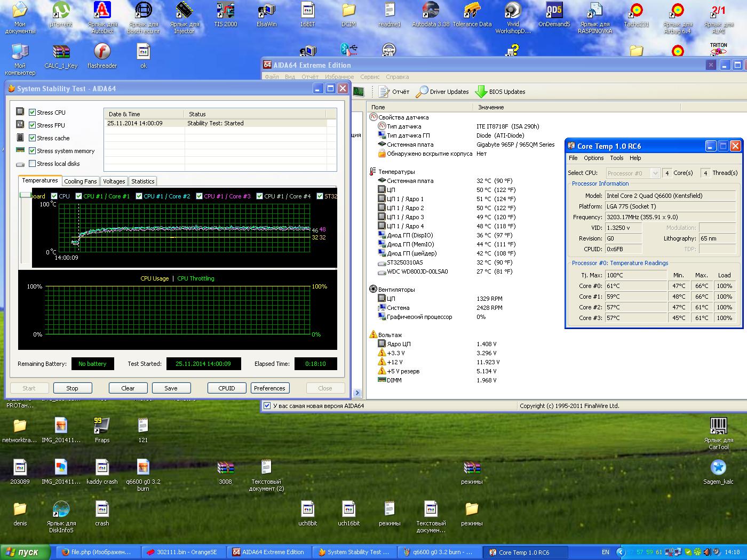The width and height of the screenshot is (747, 560).
Task: Open the Select CPU processor dropdown
Action: [x=633, y=173]
